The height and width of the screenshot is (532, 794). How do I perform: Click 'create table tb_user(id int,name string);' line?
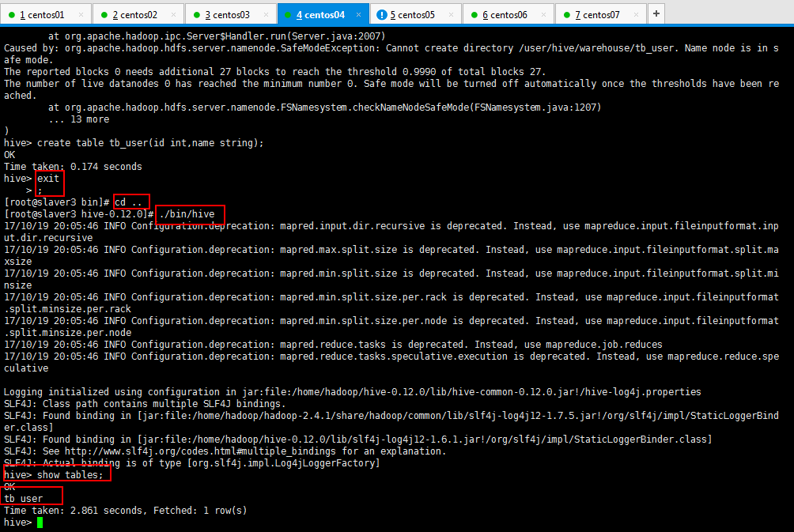(x=150, y=143)
